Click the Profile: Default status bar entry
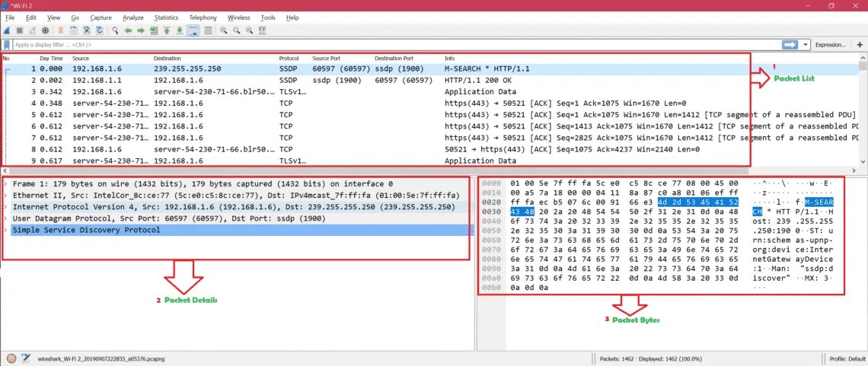Image resolution: width=868 pixels, height=366 pixels. point(847,358)
